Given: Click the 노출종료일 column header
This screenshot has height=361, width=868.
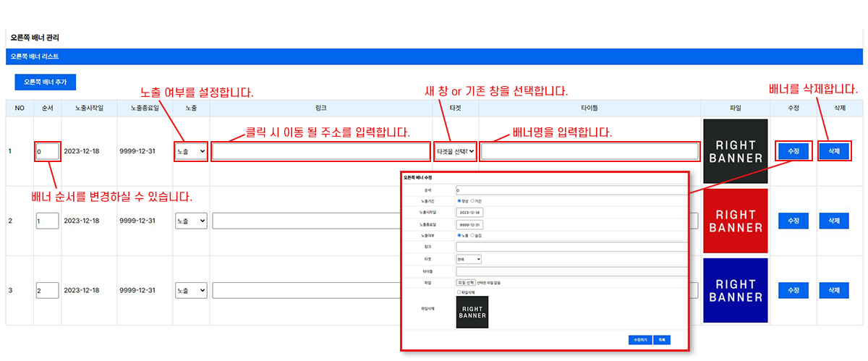Looking at the screenshot, I should click(x=144, y=109).
